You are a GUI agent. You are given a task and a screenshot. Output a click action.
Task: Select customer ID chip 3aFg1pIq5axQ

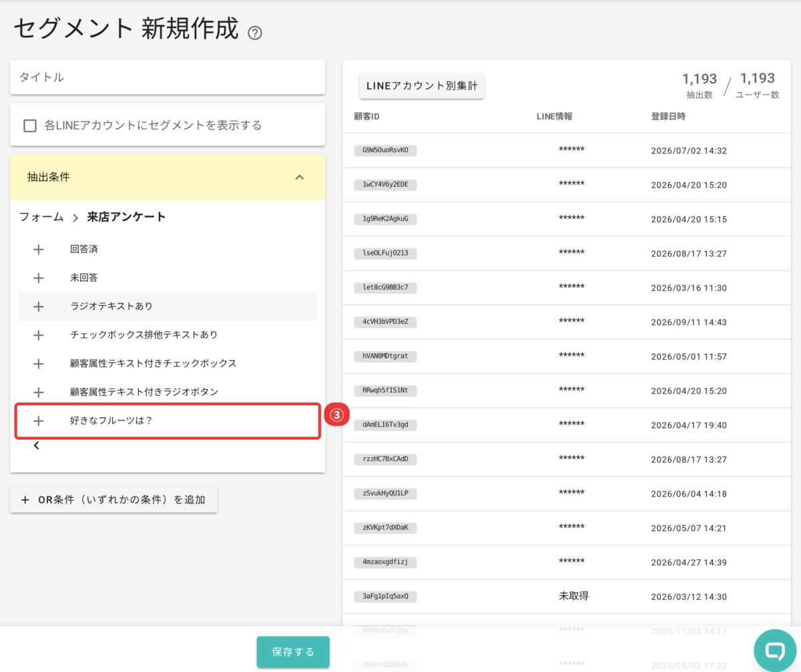(x=385, y=597)
